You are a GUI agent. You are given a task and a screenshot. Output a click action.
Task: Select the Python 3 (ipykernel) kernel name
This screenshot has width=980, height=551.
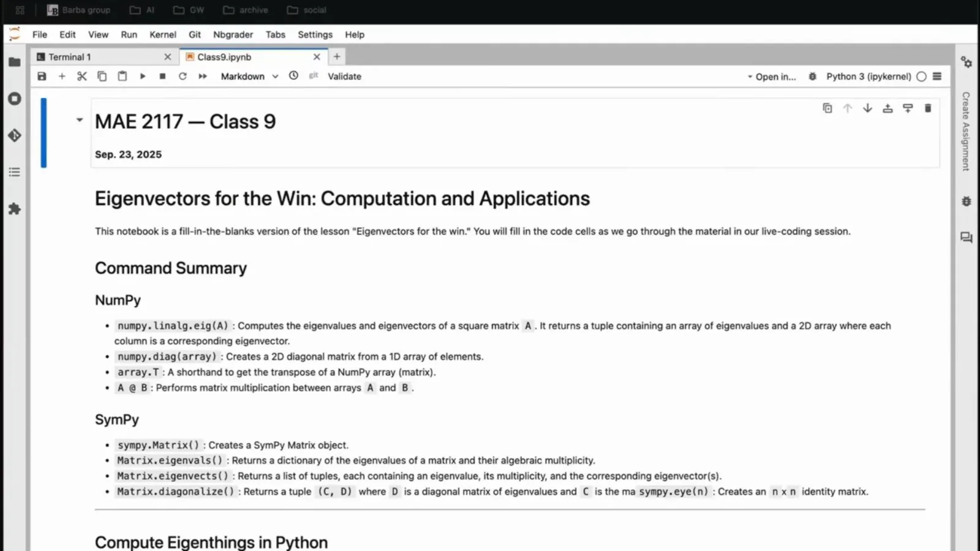(868, 77)
